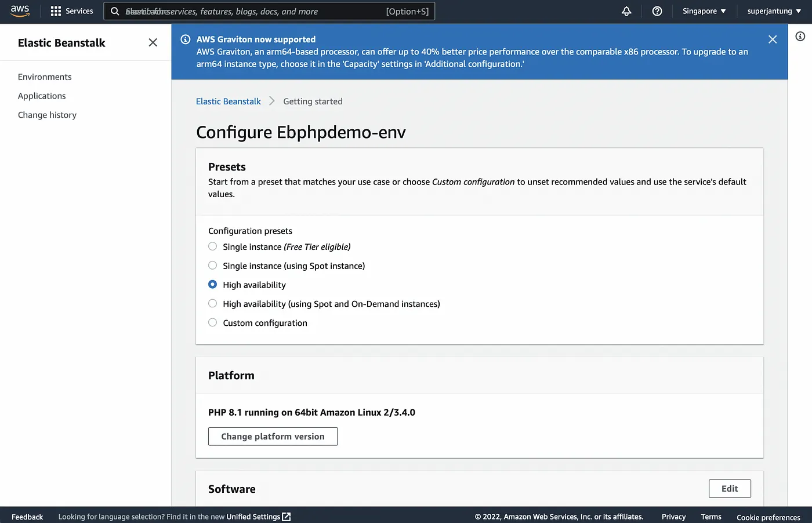
Task: Open Environments in the sidebar
Action: point(45,77)
